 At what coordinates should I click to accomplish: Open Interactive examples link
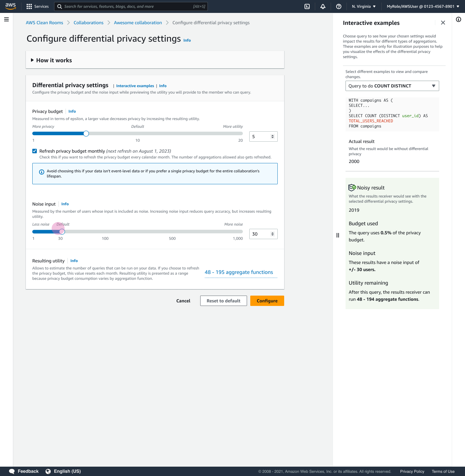click(135, 86)
